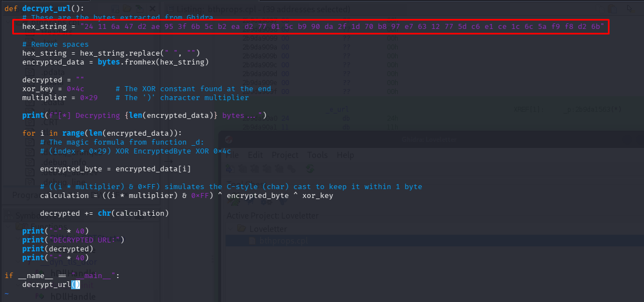Open the faint File menu
Screen dimensions: 644x302
[x=232, y=155]
